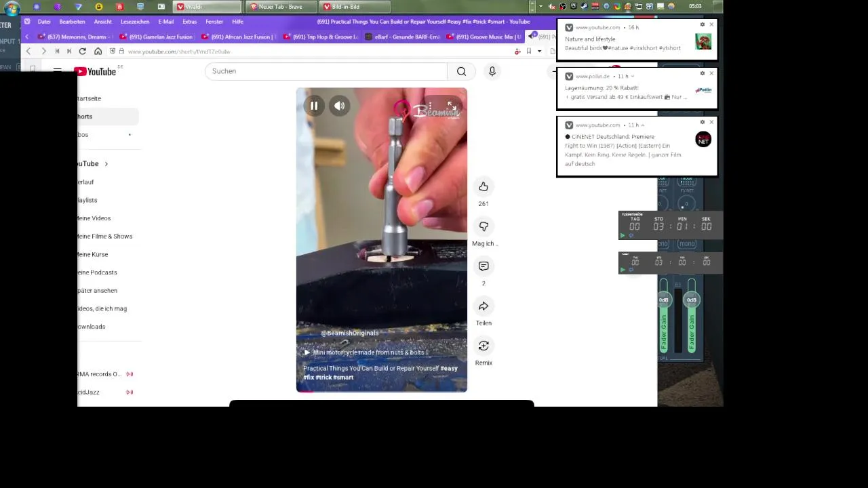Screen dimensions: 868x488
Task: Switch to eBarf Gesunde BARF tab
Action: [x=402, y=37]
